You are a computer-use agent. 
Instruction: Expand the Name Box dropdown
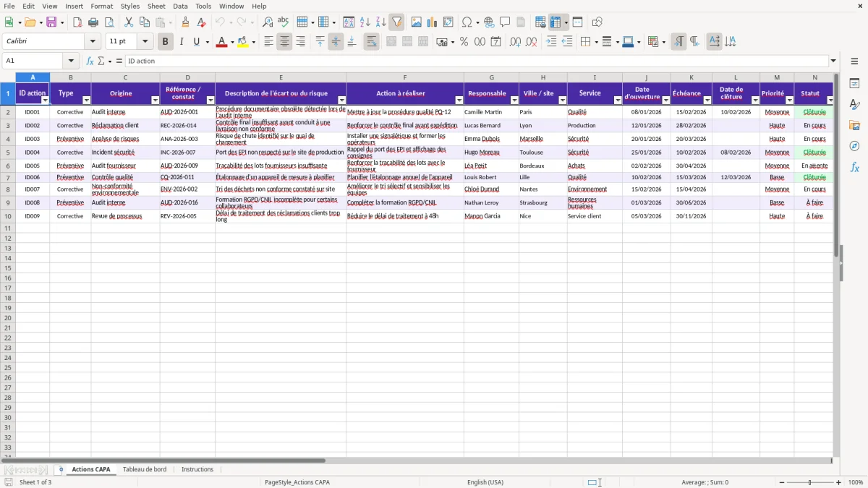point(71,61)
